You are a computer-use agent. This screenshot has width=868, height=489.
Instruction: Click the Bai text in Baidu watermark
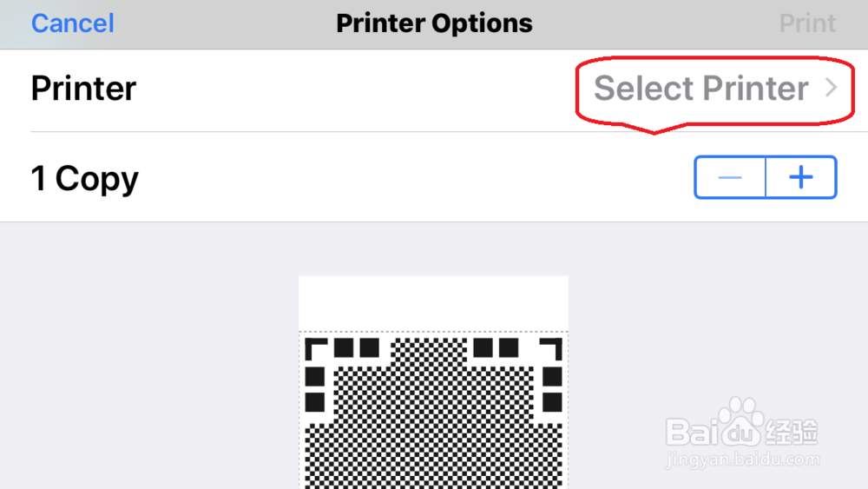pyautogui.click(x=692, y=432)
